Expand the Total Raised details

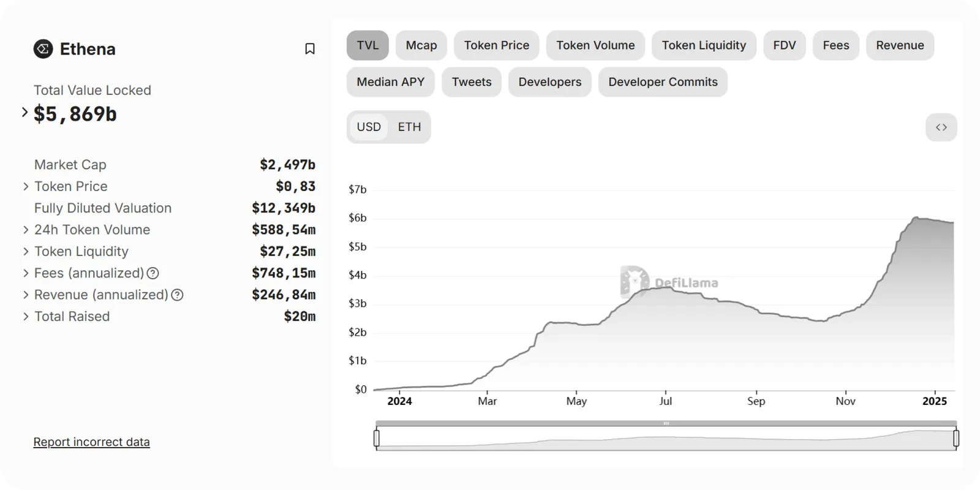coord(26,317)
